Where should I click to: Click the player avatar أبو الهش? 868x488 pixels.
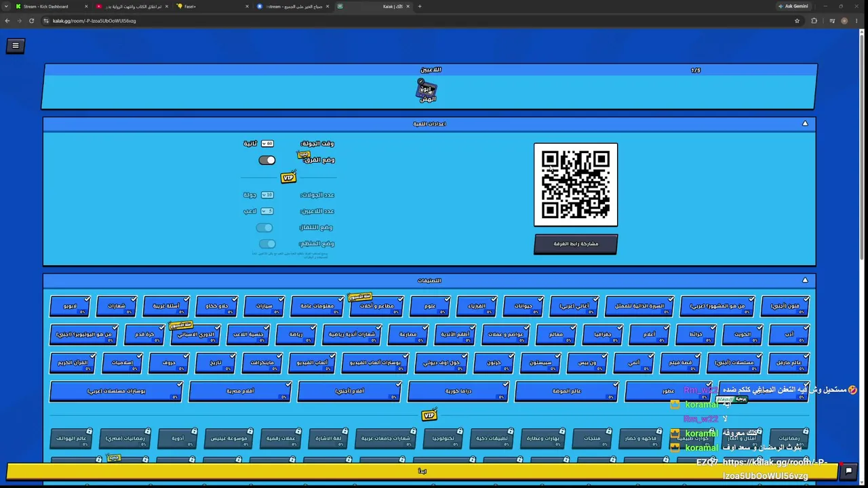click(x=427, y=91)
